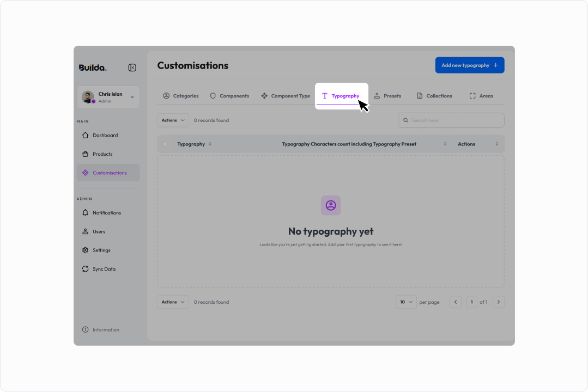This screenshot has width=588, height=392.
Task: Click the Search here input field
Action: pyautogui.click(x=451, y=120)
